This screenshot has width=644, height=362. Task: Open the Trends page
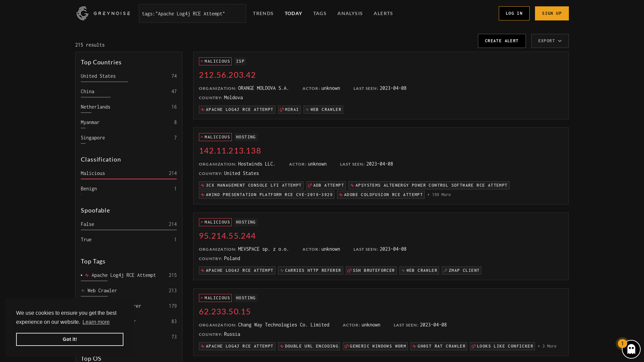pyautogui.click(x=263, y=13)
